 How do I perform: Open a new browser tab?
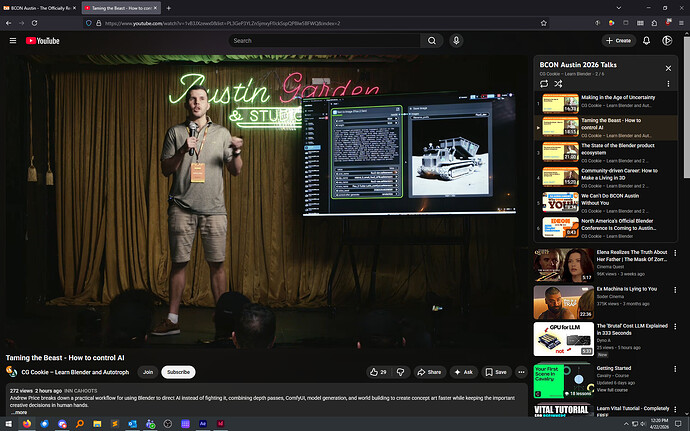pos(169,8)
